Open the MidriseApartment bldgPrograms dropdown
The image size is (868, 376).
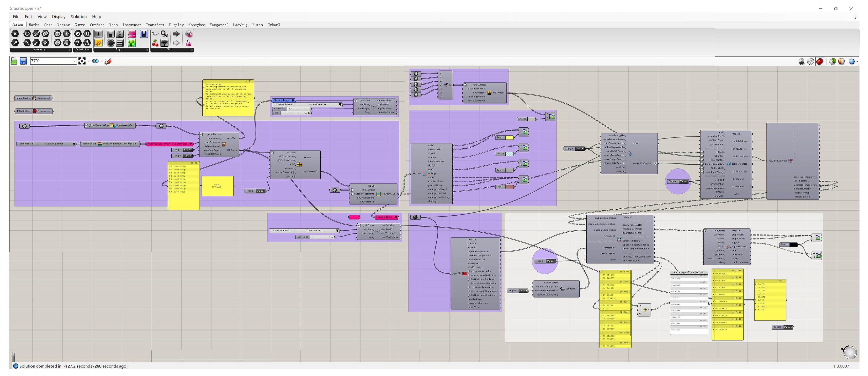[x=74, y=144]
